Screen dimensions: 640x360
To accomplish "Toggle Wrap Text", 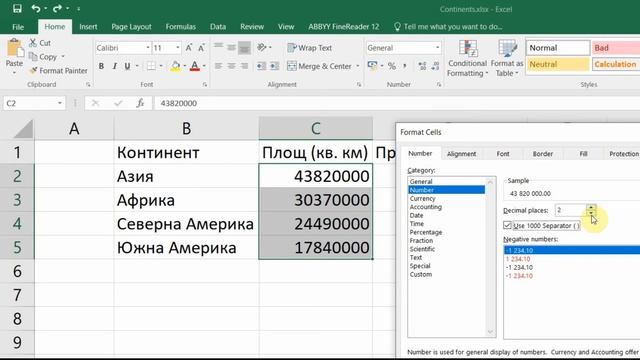I will tap(309, 48).
